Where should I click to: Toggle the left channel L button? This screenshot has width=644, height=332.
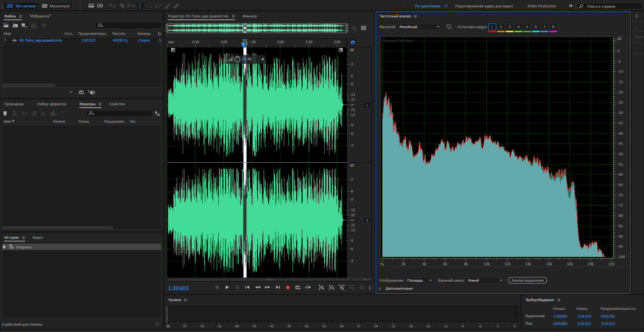[367, 105]
